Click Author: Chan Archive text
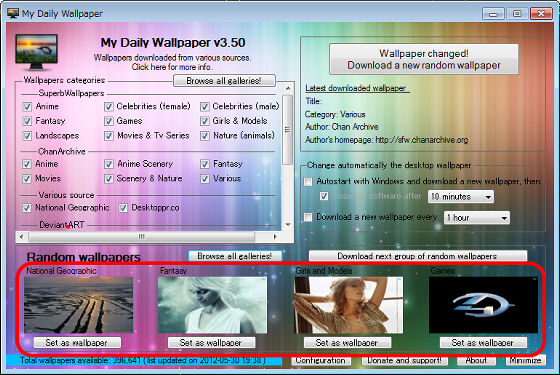The height and width of the screenshot is (375, 560). click(x=342, y=127)
